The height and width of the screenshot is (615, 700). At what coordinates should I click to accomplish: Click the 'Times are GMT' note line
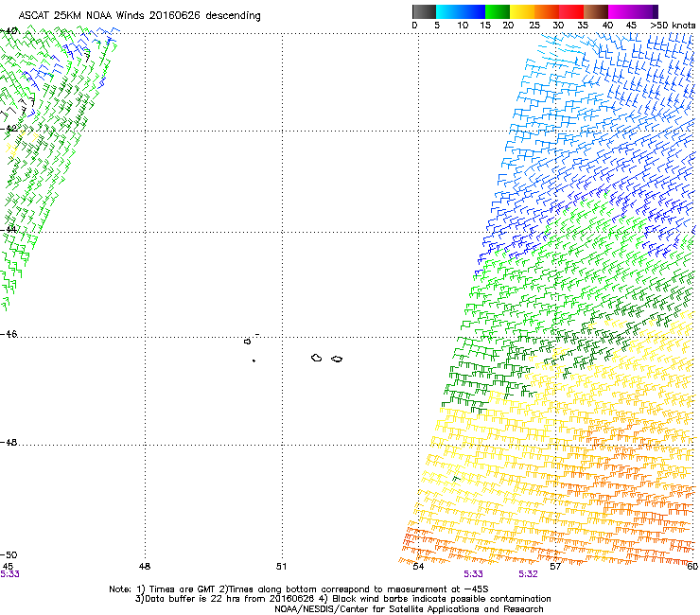click(299, 589)
